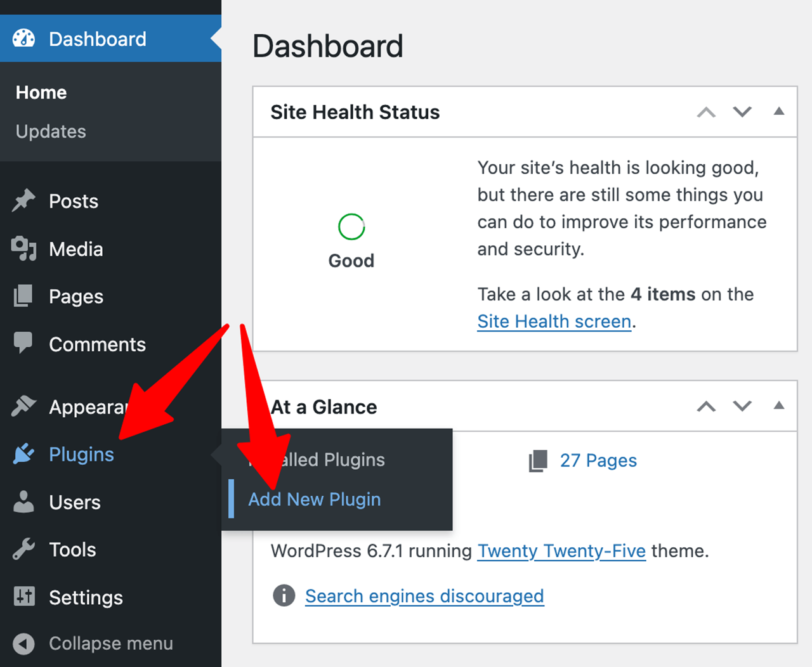Select Add New Plugin from submenu
Screen dimensions: 812x667
point(315,500)
